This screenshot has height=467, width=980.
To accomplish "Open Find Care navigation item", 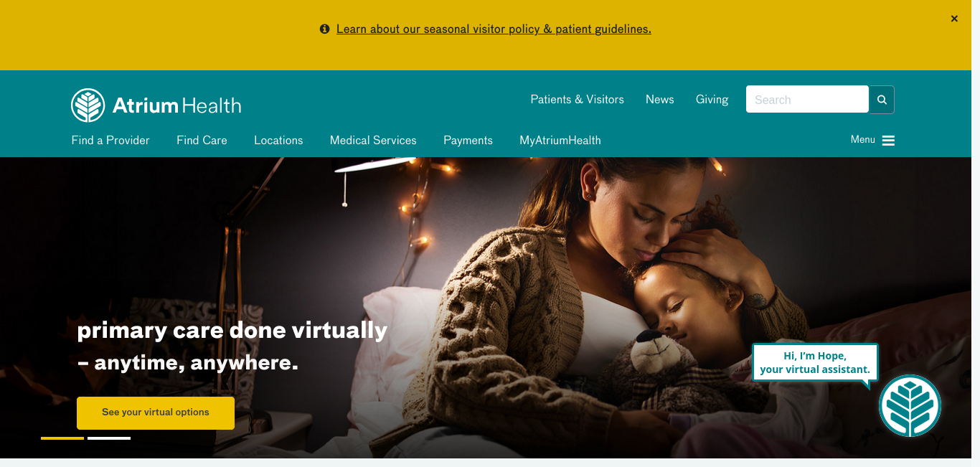I will tap(202, 141).
